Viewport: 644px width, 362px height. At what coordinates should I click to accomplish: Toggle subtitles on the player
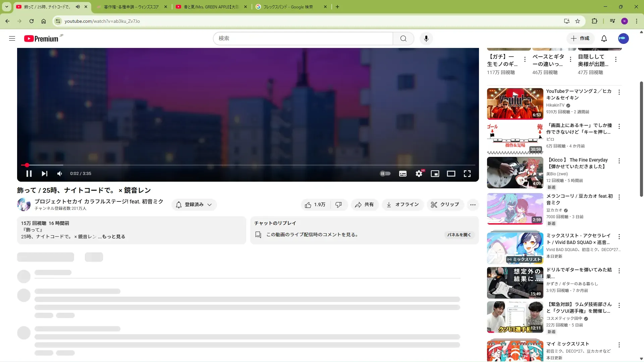click(403, 174)
